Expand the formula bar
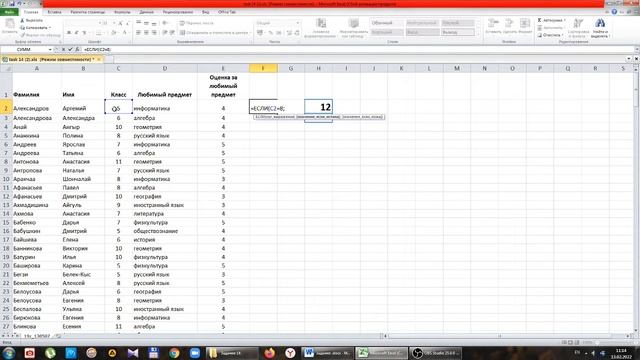This screenshot has height=360, width=640. tap(636, 49)
